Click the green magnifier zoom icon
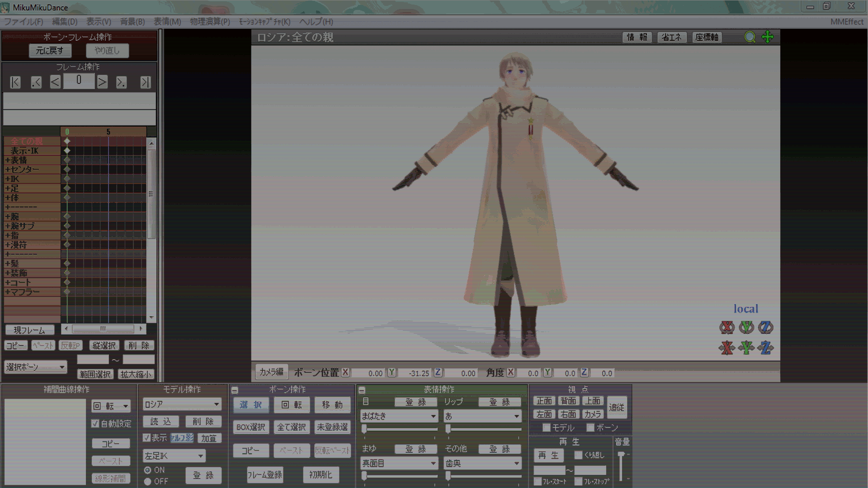The image size is (868, 488). [750, 37]
